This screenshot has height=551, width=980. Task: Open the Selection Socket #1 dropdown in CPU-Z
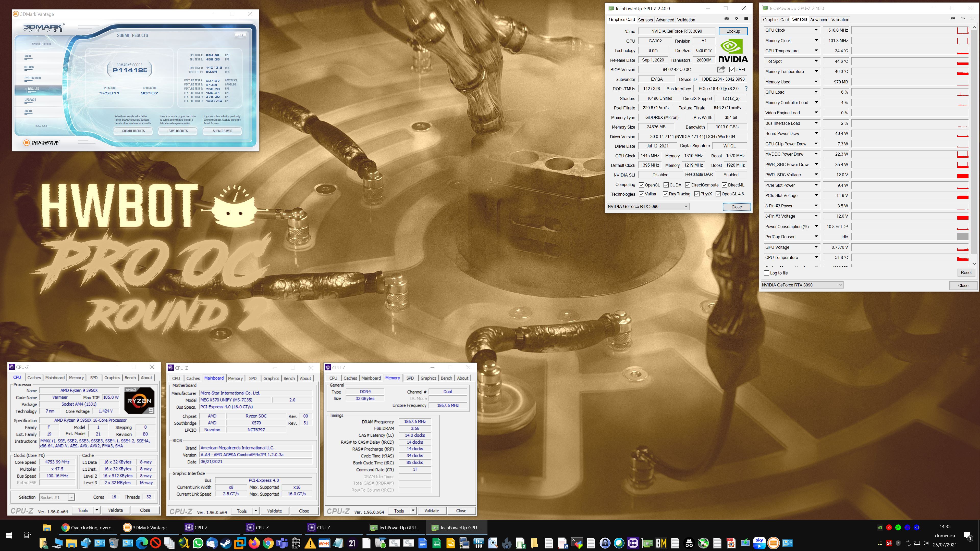pos(57,497)
